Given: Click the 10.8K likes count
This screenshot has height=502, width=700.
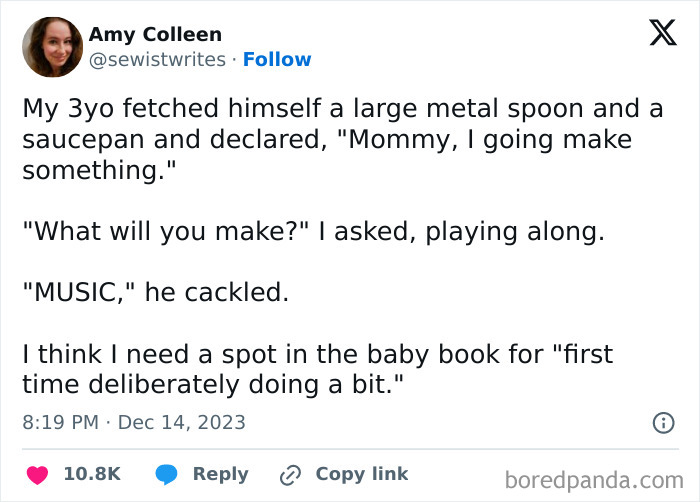Looking at the screenshot, I should [92, 474].
